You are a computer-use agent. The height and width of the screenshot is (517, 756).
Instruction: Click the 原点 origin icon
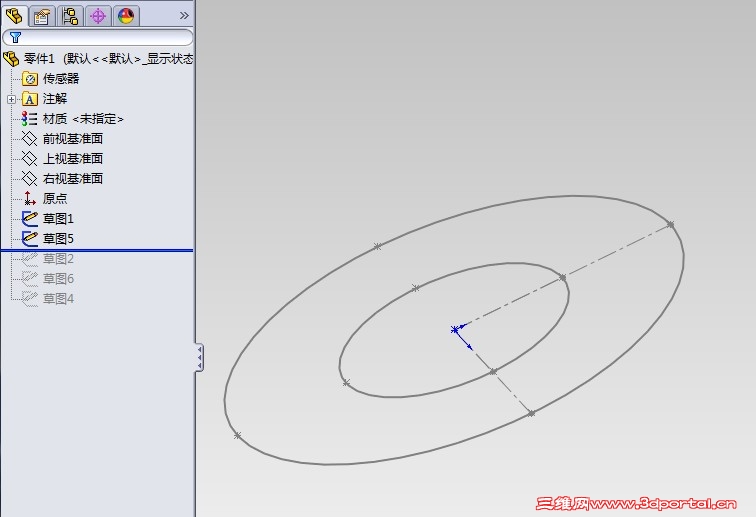[30, 199]
